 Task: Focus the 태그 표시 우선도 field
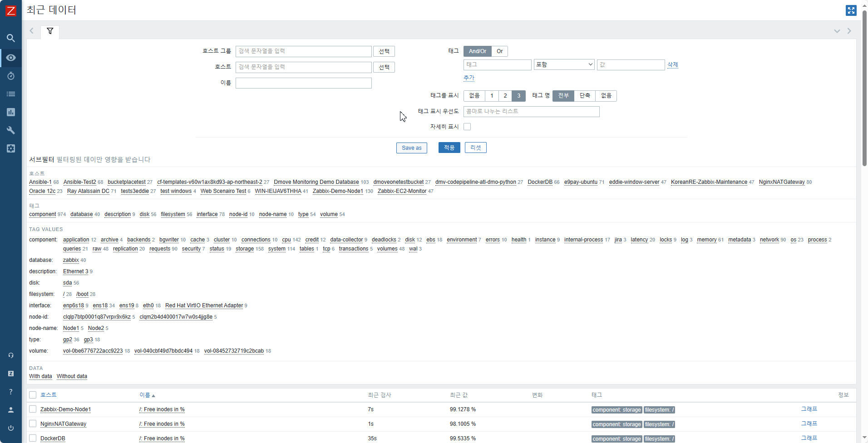click(531, 112)
